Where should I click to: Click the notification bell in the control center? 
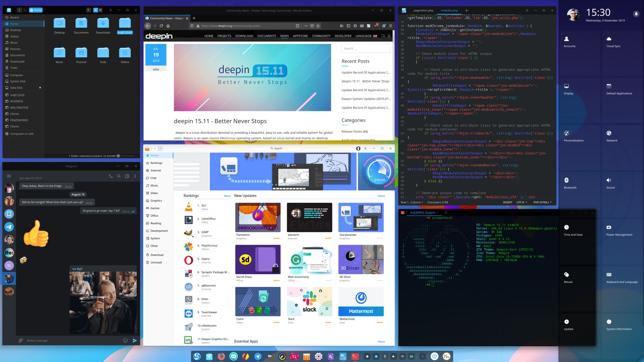tap(636, 14)
